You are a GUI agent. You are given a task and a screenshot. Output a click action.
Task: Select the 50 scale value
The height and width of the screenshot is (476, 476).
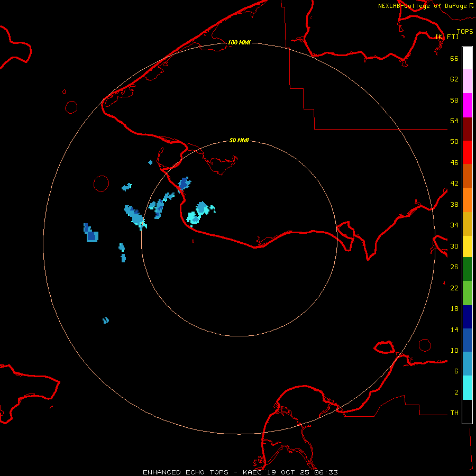454,141
